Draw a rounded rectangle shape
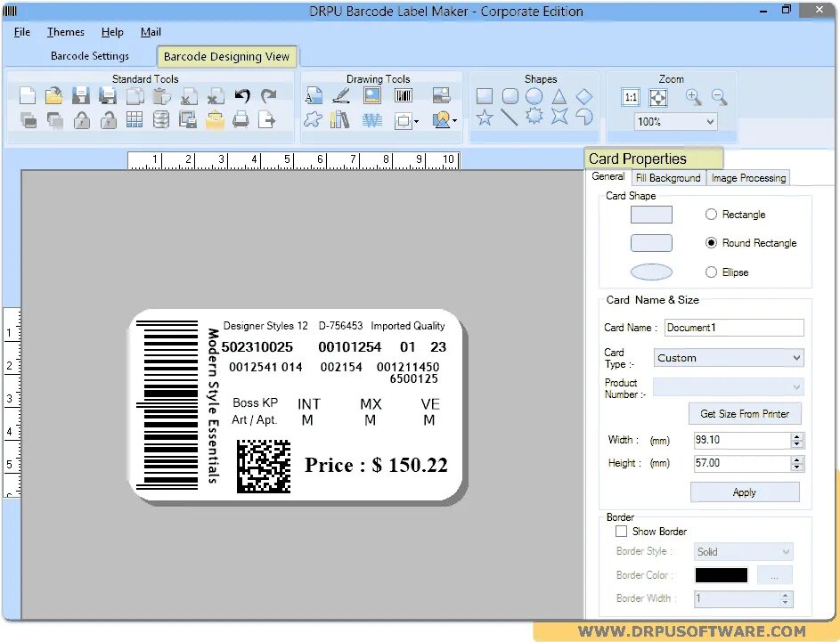Image resolution: width=840 pixels, height=642 pixels. 510,96
